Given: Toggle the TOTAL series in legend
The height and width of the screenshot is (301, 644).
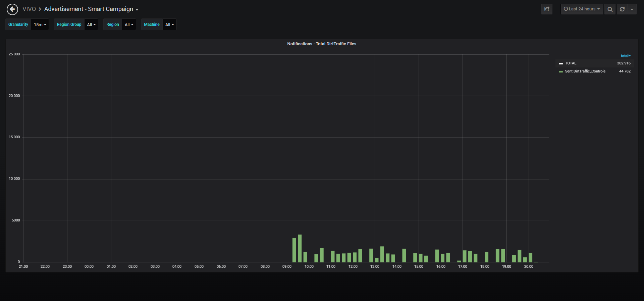Looking at the screenshot, I should coord(571,63).
